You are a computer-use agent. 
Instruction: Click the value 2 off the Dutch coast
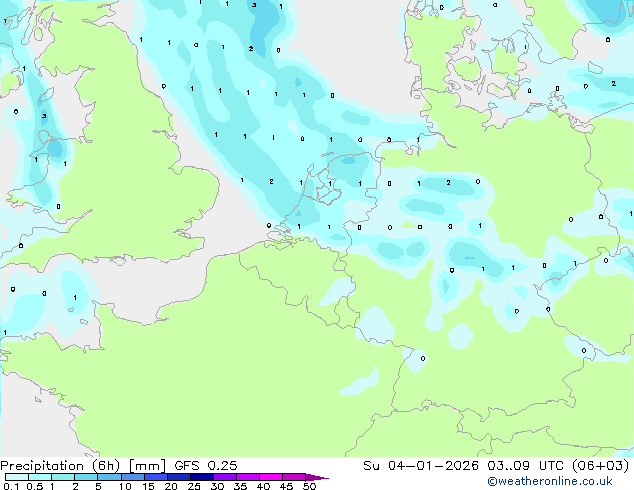(x=271, y=182)
